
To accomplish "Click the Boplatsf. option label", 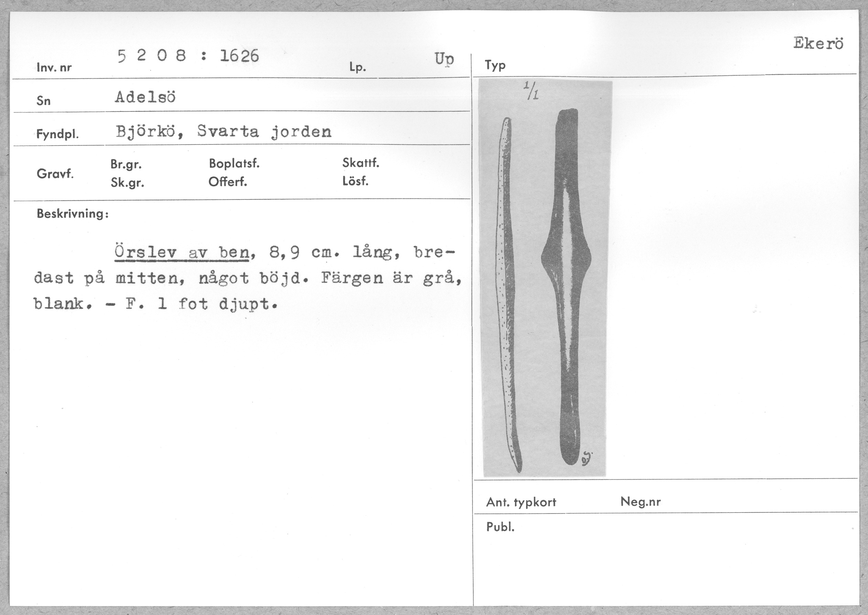I will [234, 164].
